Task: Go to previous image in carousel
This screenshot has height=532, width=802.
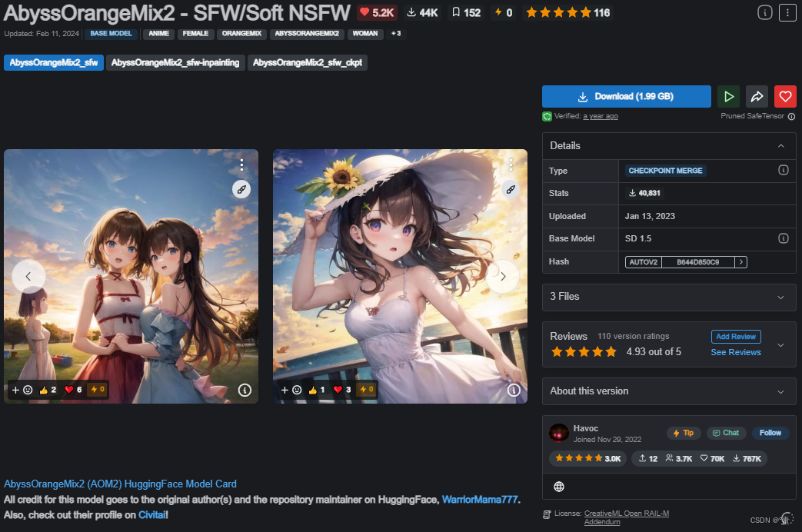Action: coord(28,276)
